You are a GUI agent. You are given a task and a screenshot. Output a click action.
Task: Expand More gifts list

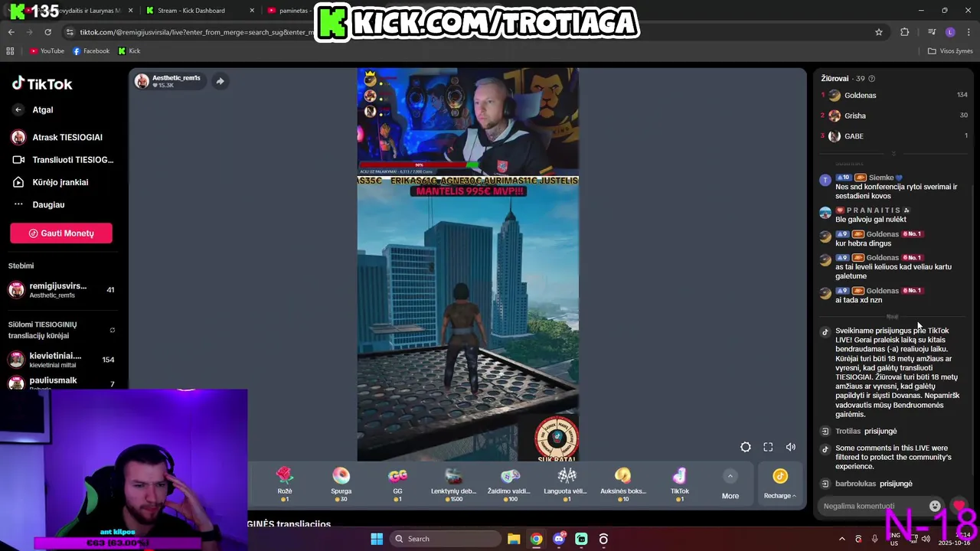point(730,485)
